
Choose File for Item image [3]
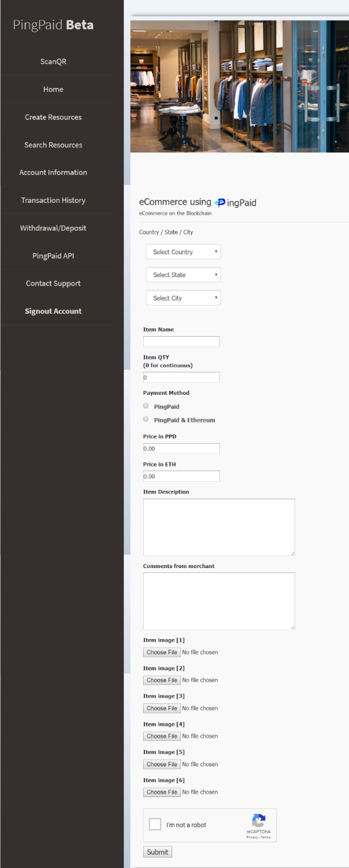162,708
